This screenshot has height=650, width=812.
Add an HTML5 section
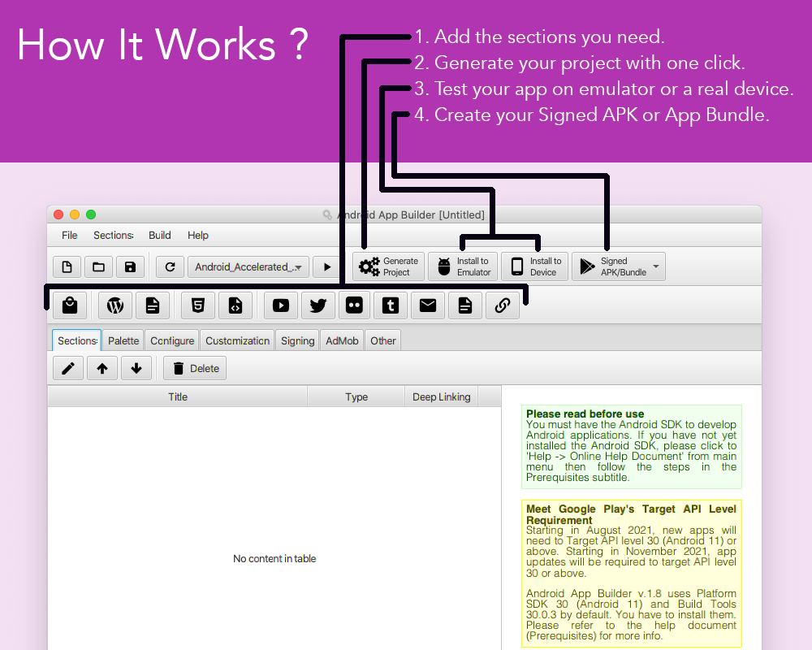[198, 305]
